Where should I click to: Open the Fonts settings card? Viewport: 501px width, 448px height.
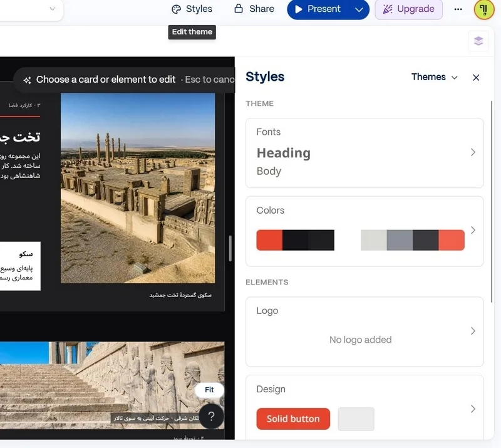point(364,153)
